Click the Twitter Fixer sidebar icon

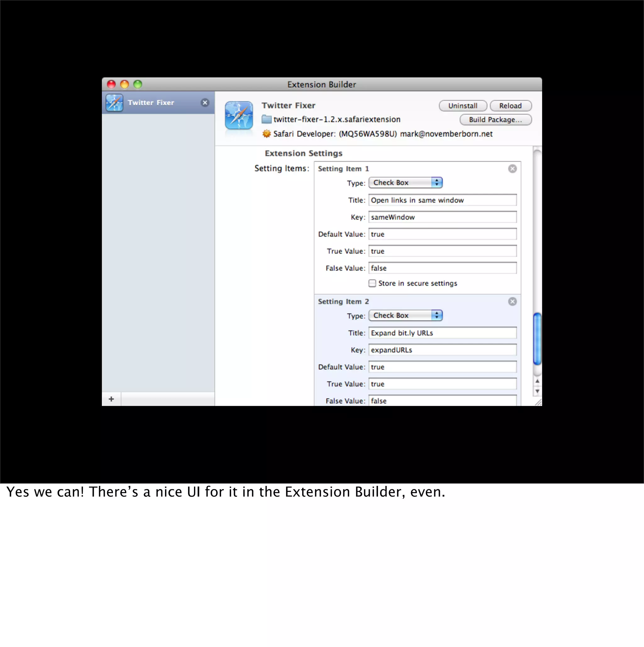[114, 103]
